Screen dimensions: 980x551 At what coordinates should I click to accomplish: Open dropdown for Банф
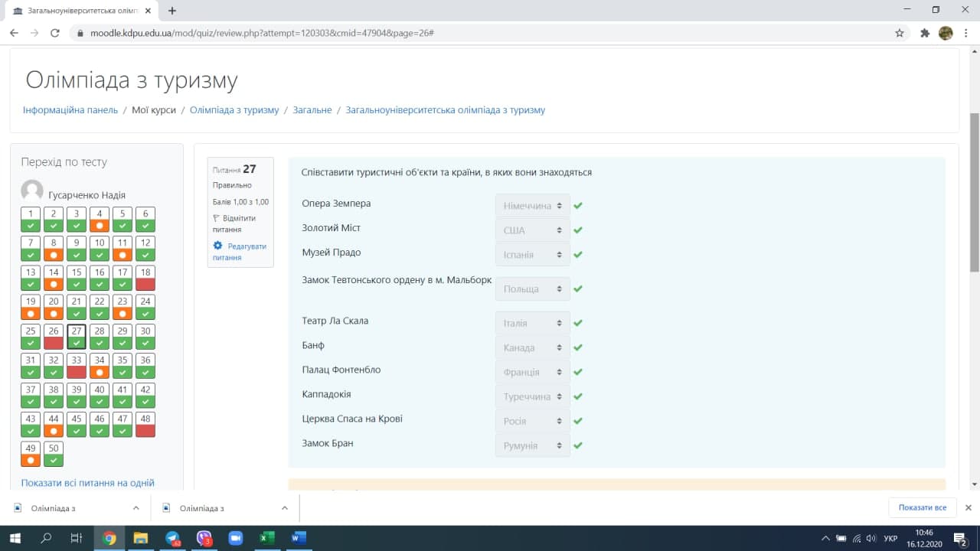tap(532, 347)
